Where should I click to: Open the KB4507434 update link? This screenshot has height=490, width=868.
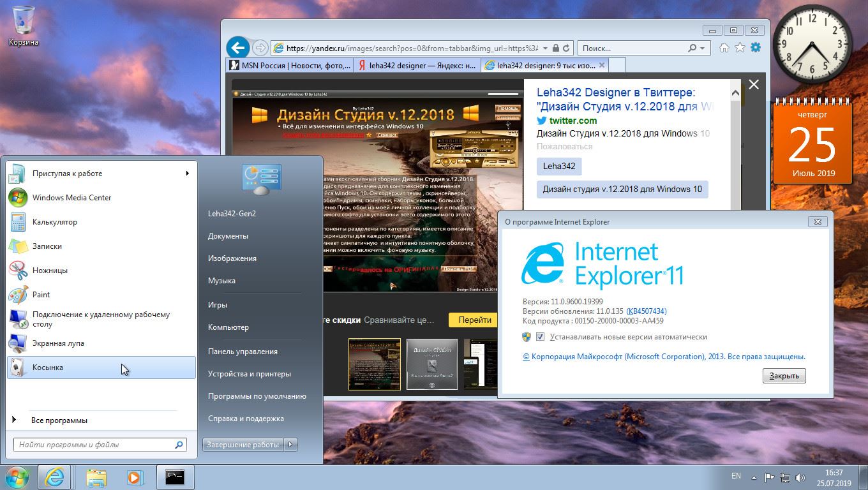coord(646,311)
